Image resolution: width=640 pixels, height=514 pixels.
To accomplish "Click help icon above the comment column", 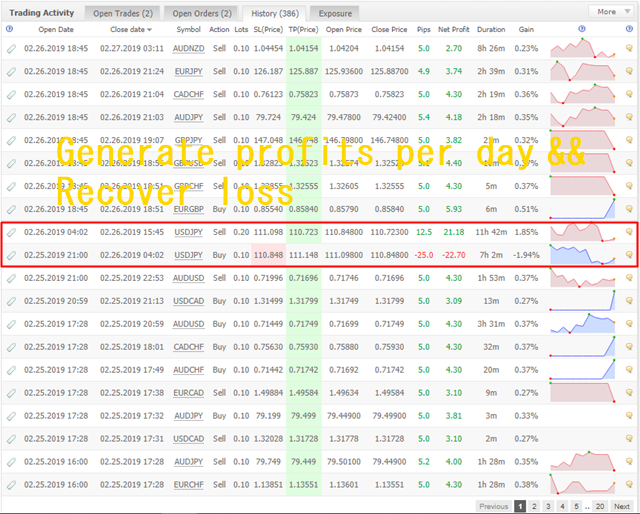I will pyautogui.click(x=629, y=29).
